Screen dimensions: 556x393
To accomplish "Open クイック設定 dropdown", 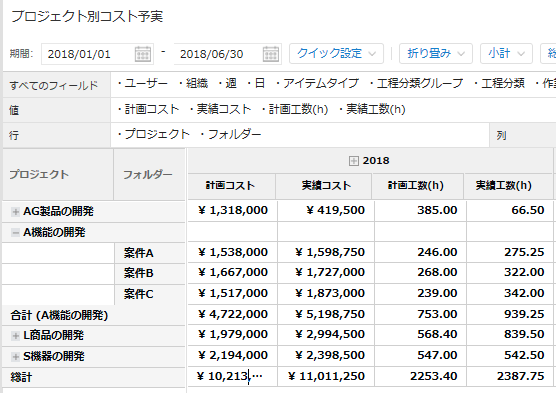I will click(336, 54).
